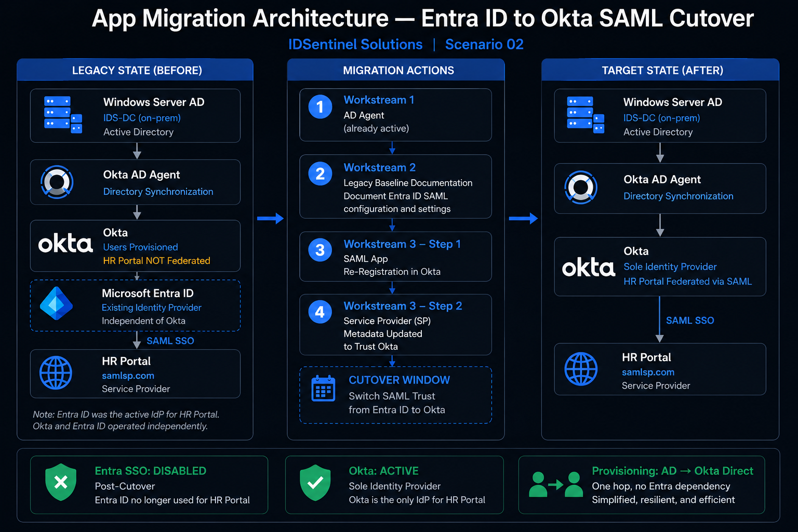798x532 pixels.
Task: Click the HR Portal Federated via SAML text
Action: tap(687, 282)
